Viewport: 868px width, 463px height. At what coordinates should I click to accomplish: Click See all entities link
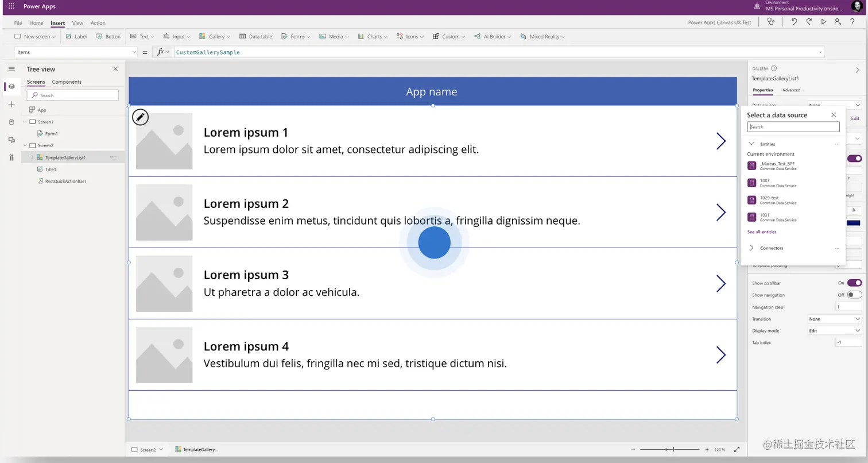click(x=762, y=232)
